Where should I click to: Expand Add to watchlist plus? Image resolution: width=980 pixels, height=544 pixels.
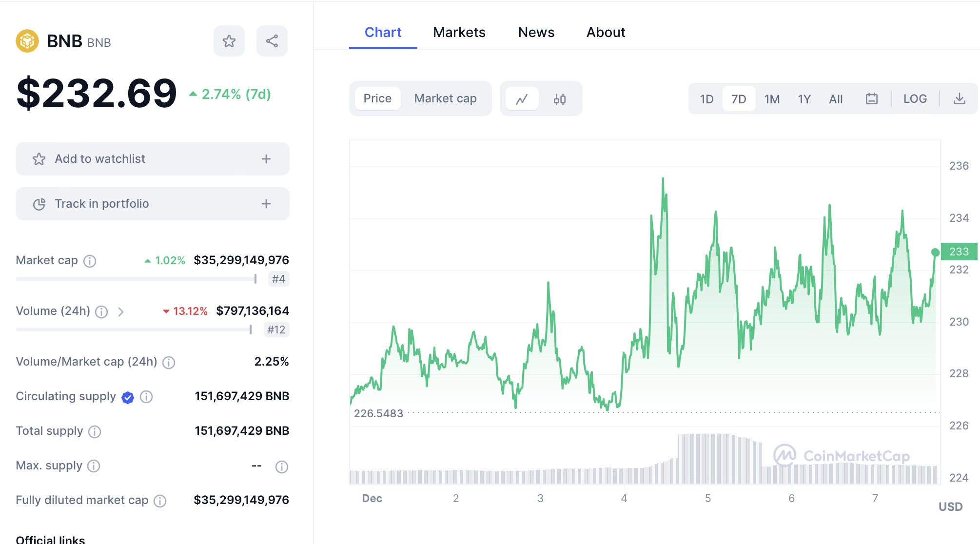(x=266, y=159)
